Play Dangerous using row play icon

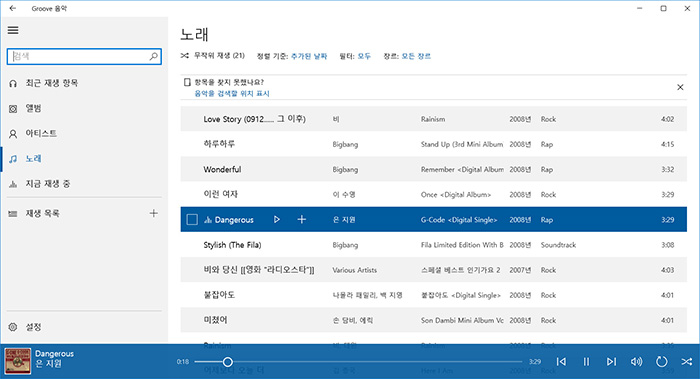[277, 219]
